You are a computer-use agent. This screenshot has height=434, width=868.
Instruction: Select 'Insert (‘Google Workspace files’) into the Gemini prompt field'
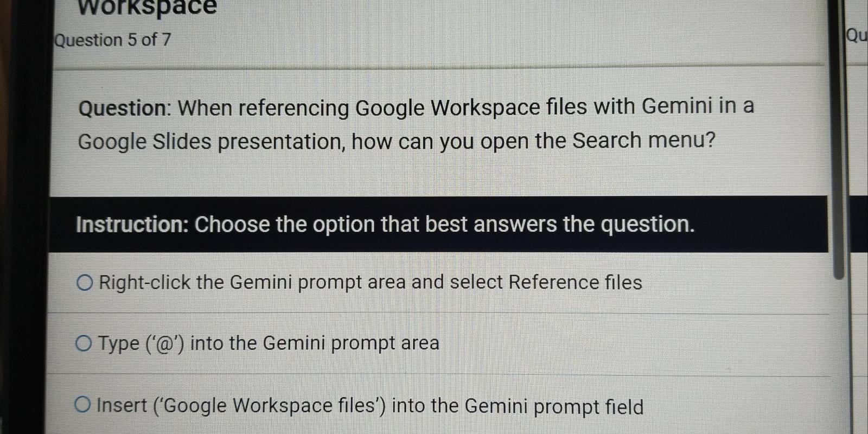81,404
